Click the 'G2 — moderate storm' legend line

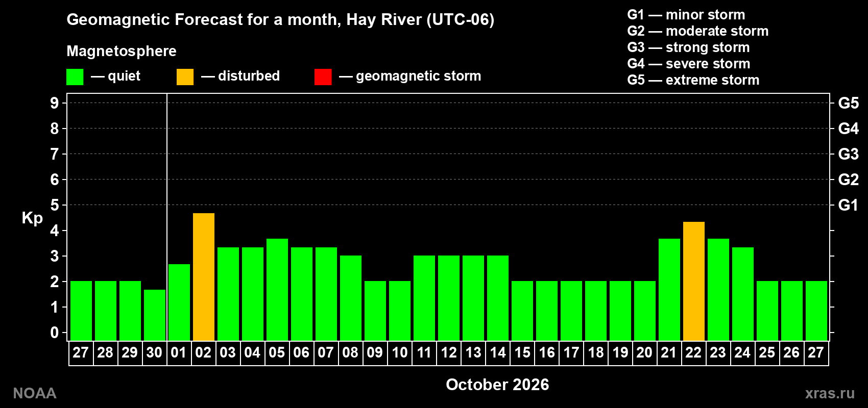click(x=698, y=31)
